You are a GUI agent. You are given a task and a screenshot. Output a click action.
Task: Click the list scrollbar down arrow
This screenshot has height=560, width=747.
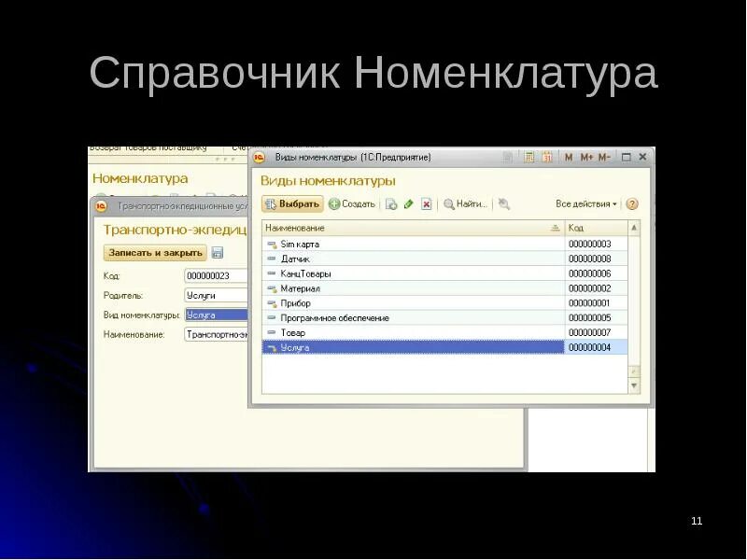[634, 385]
